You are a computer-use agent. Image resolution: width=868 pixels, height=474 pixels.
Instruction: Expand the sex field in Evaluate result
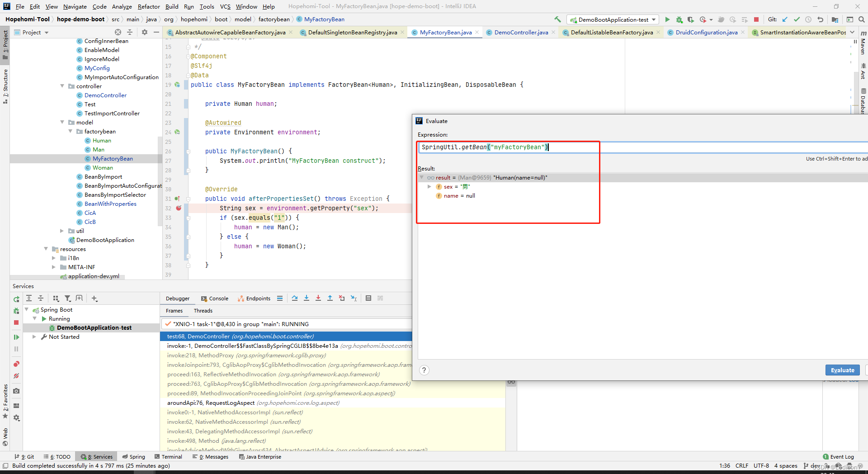(x=429, y=186)
